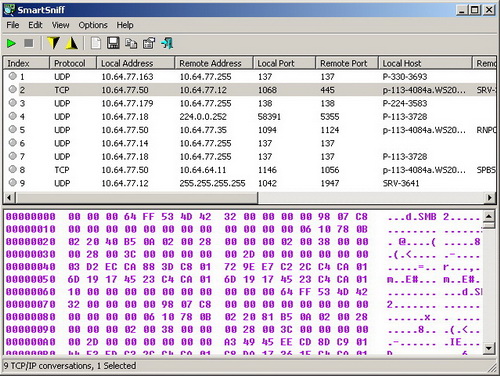Sort by the Local Port column header
500x376 pixels.
[284, 63]
